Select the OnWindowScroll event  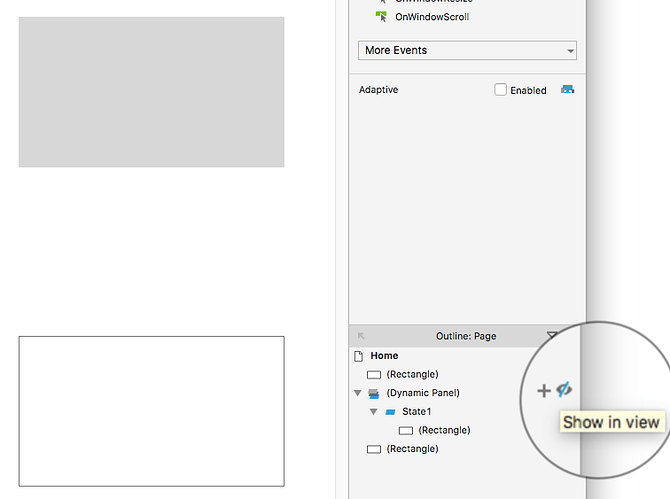pyautogui.click(x=432, y=17)
